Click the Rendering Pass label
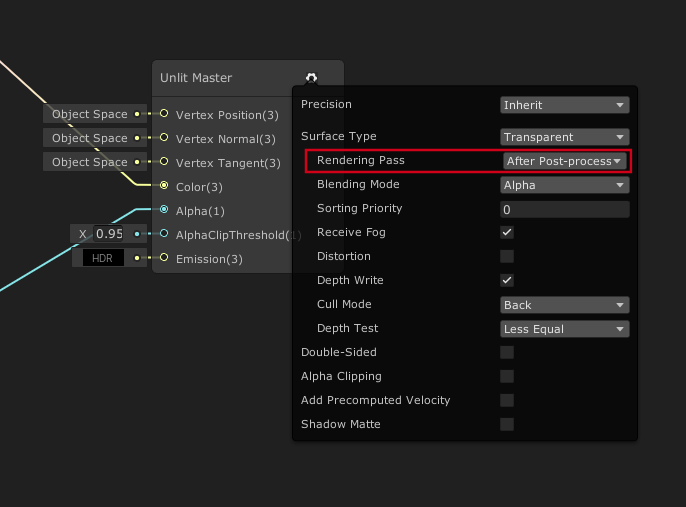 point(360,160)
